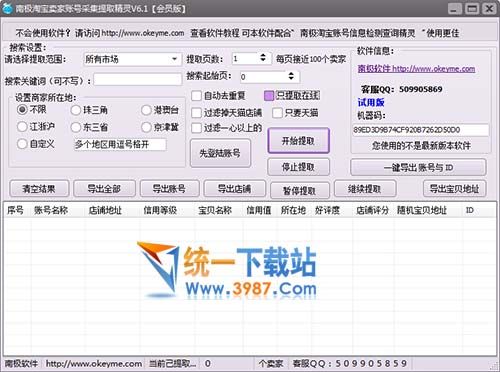Toggle the 只提取在线 checkbox
The height and width of the screenshot is (372, 500).
click(269, 96)
